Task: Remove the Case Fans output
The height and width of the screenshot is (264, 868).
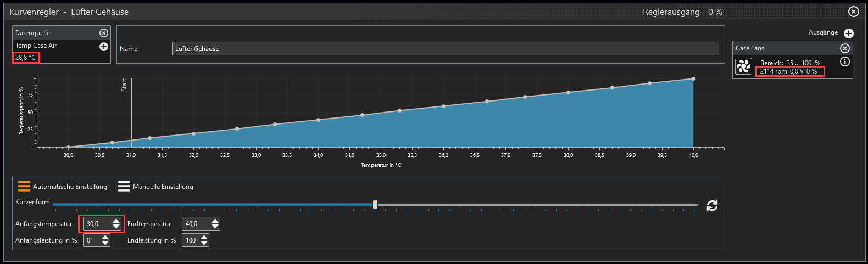Action: pos(845,48)
